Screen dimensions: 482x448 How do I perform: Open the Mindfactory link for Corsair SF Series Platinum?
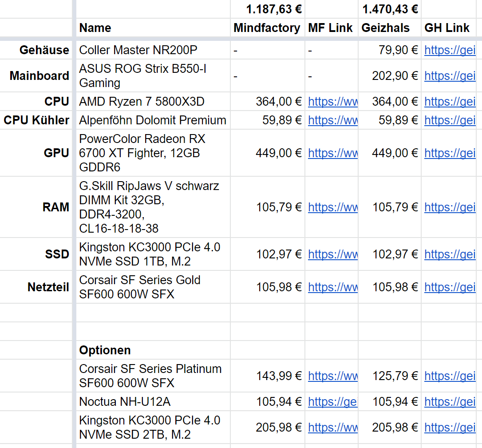[x=332, y=376]
